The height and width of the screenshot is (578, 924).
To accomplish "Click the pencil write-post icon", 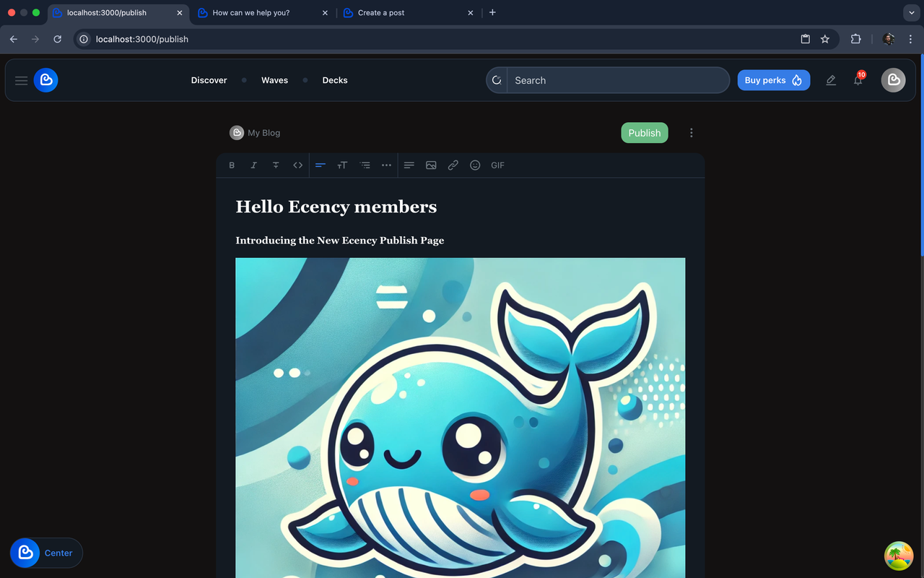I will pyautogui.click(x=831, y=80).
